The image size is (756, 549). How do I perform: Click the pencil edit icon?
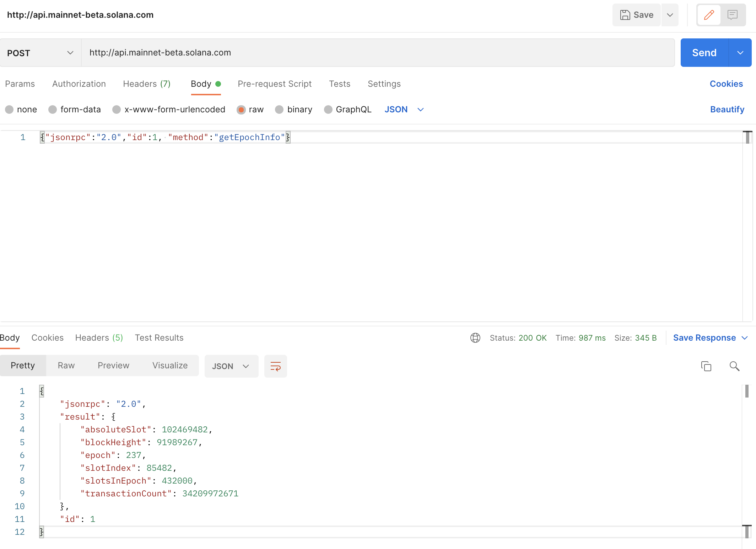pos(709,15)
